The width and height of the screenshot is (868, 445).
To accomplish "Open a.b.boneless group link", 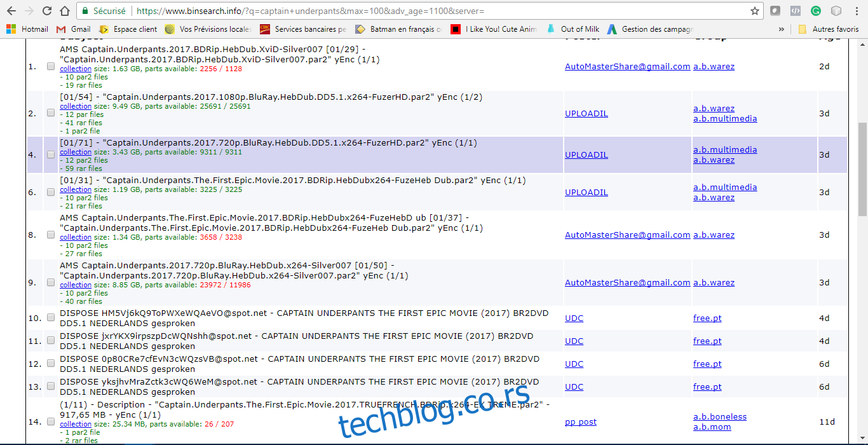I will coord(720,416).
